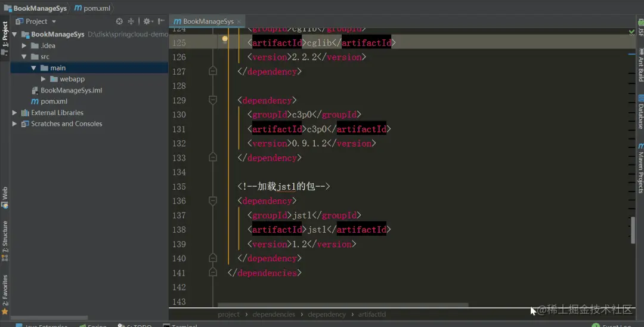Click line number 135 in the gutter
644x327 pixels.
179,187
